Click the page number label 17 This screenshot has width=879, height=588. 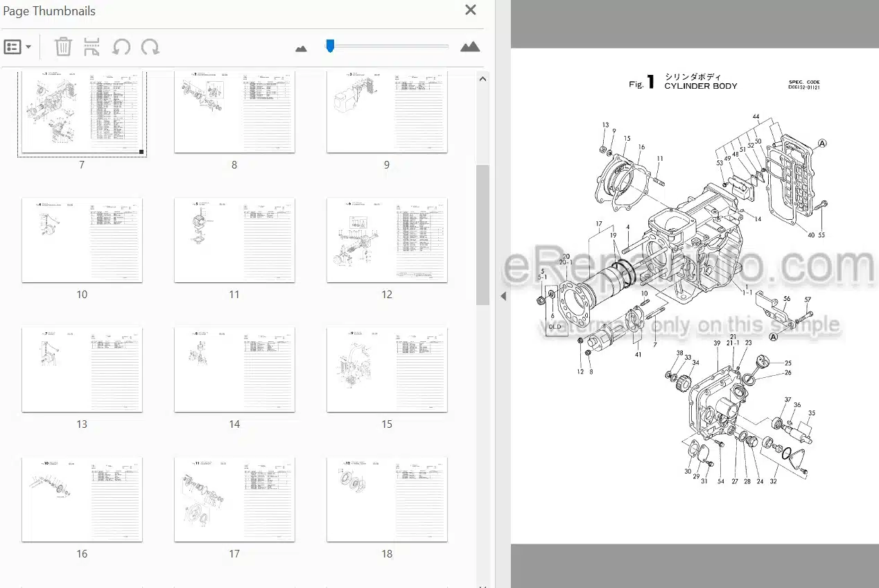pos(234,554)
